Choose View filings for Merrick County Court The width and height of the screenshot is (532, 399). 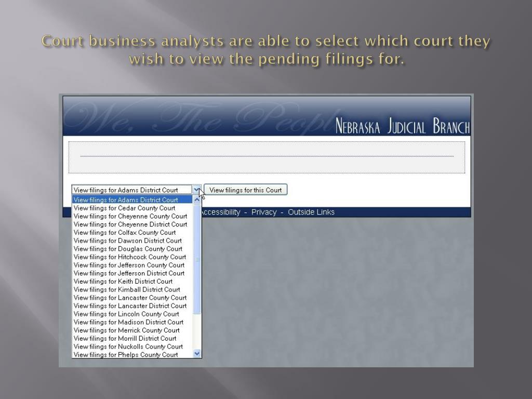pyautogui.click(x=132, y=330)
